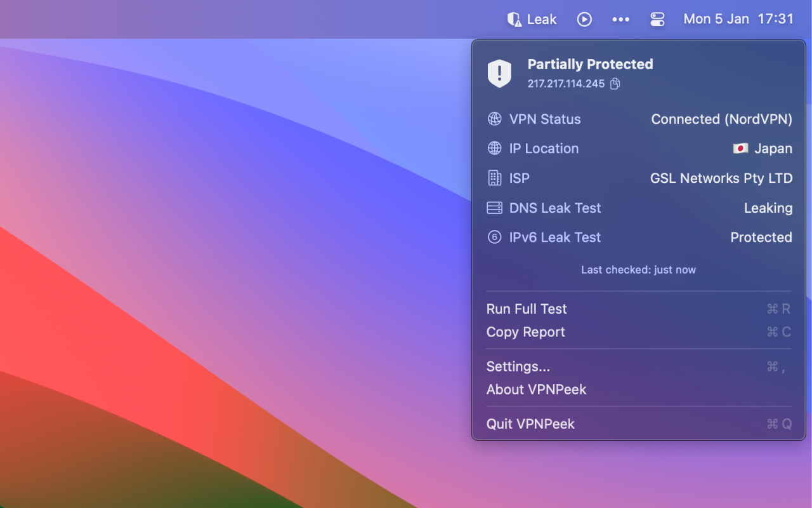Select Copy Report
The height and width of the screenshot is (508, 812).
tap(525, 331)
